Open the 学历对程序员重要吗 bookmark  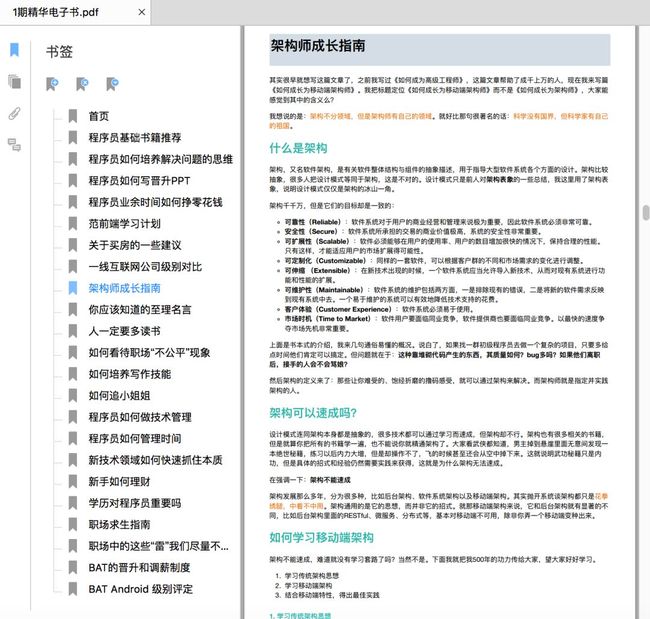[x=135, y=503]
